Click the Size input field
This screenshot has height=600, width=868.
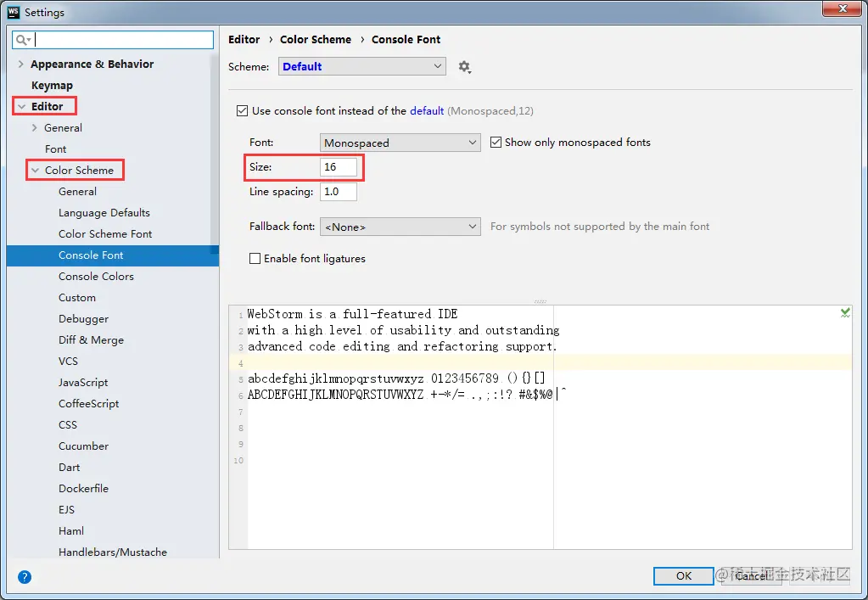point(339,167)
